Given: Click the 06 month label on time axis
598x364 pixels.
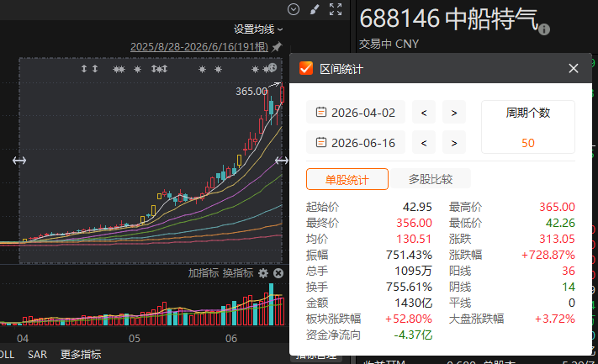Looking at the screenshot, I should click(231, 339).
